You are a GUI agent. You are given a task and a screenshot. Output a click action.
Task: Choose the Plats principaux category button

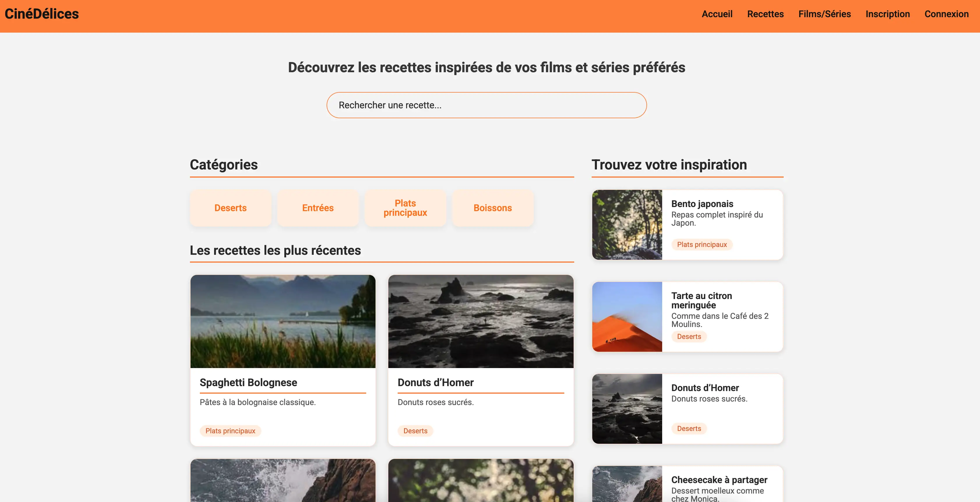pyautogui.click(x=405, y=208)
